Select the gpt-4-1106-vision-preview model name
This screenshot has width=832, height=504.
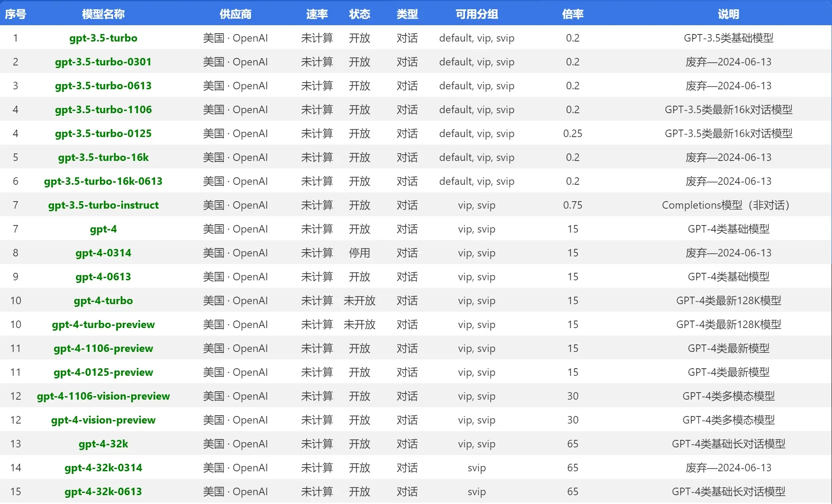pyautogui.click(x=103, y=396)
